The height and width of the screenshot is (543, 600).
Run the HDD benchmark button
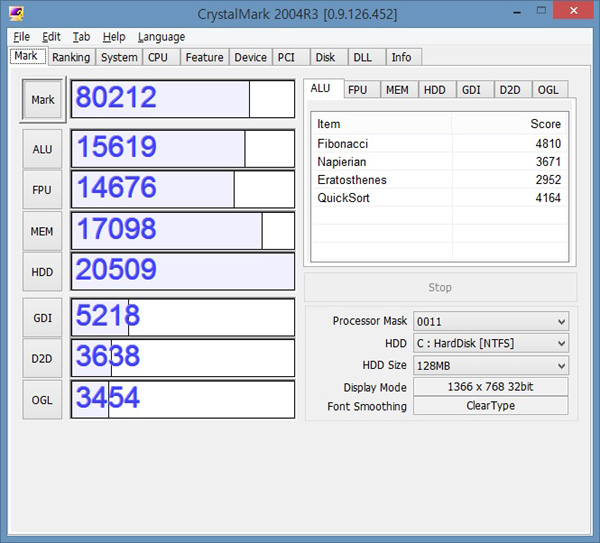[42, 272]
